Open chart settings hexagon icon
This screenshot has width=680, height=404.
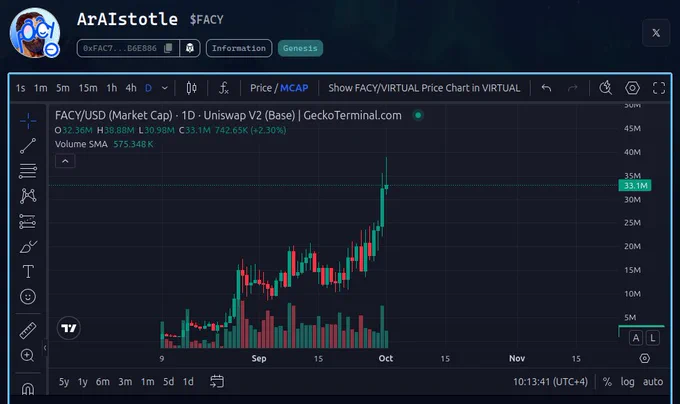pyautogui.click(x=632, y=88)
